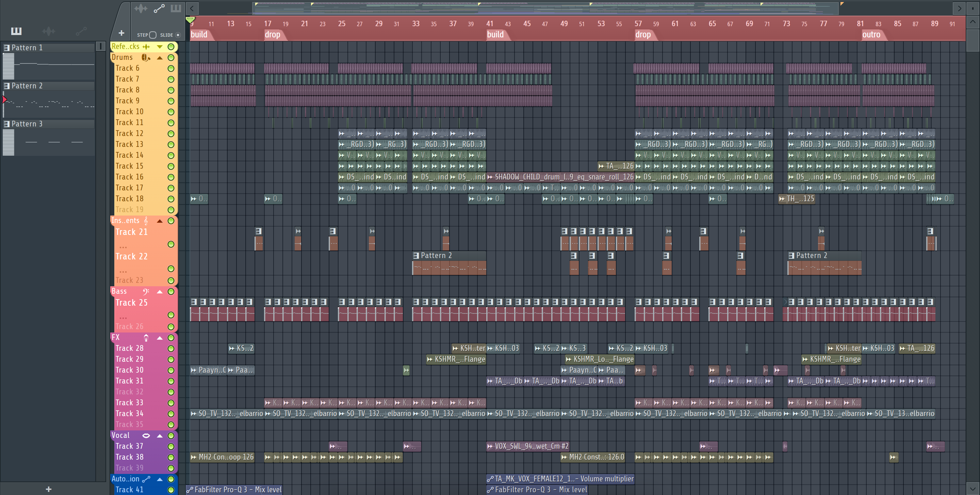Click the pattern picker scrollbar handle
The image size is (980, 495).
click(x=100, y=46)
